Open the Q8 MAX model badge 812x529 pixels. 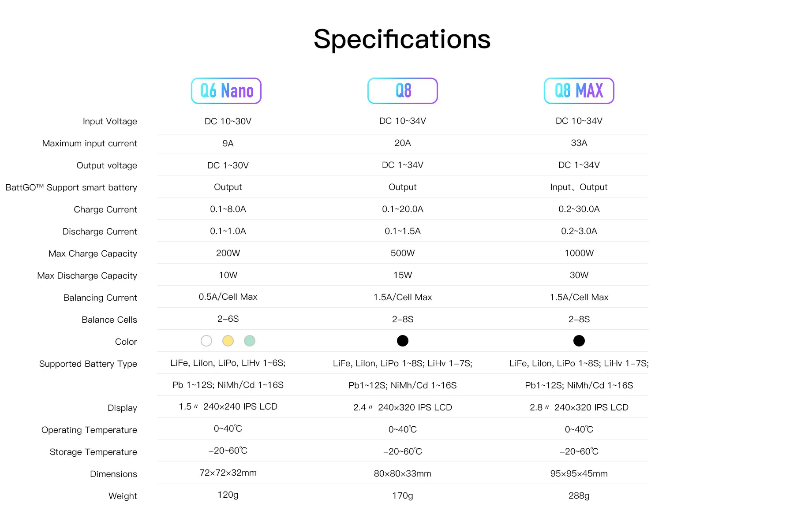coord(579,91)
